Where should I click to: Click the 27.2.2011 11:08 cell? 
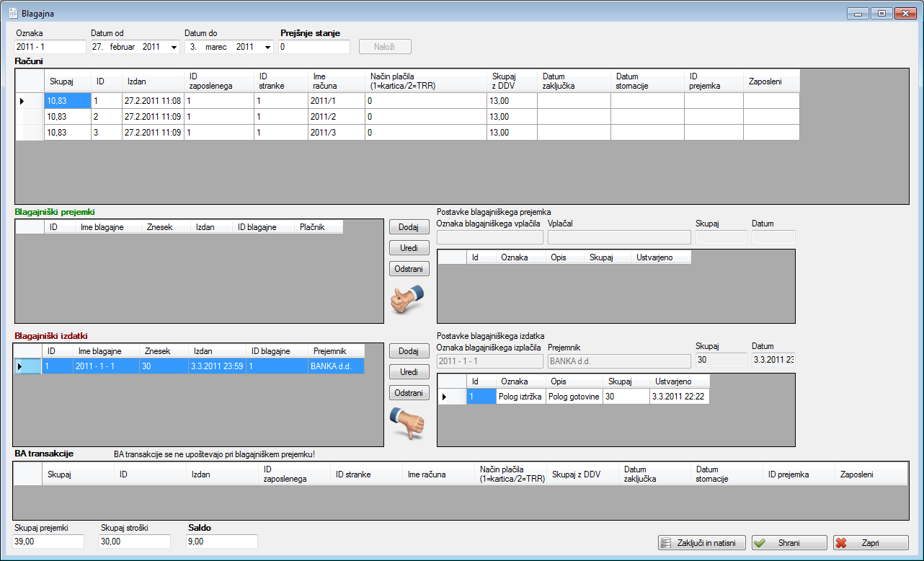[x=153, y=101]
